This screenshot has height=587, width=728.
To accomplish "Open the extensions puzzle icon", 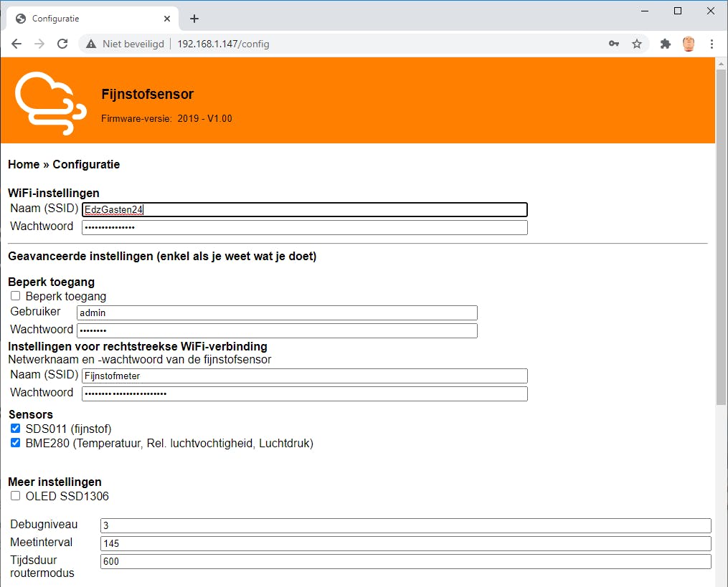I will [x=666, y=44].
